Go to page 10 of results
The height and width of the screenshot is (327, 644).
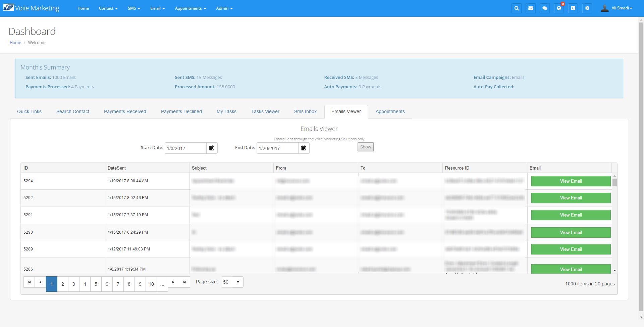click(x=151, y=284)
